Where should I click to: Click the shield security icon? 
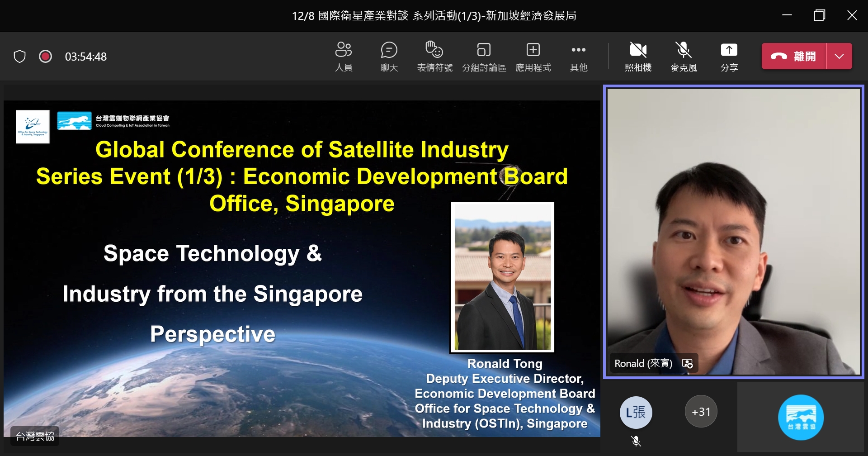point(19,57)
